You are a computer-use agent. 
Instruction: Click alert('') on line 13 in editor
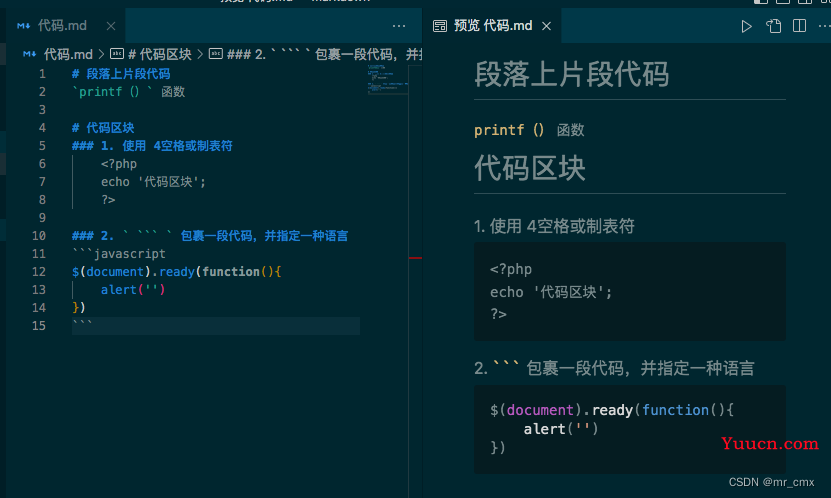(133, 290)
